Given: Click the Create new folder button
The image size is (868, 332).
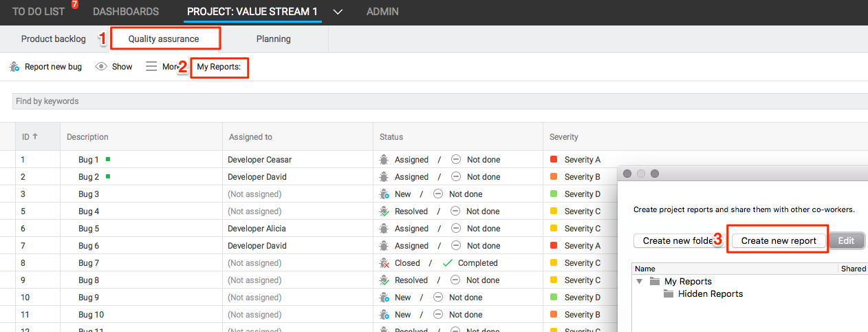Looking at the screenshot, I should (x=677, y=240).
